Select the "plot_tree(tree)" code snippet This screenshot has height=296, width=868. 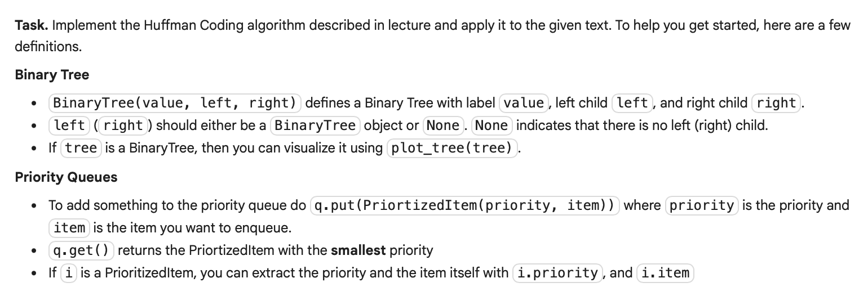(x=452, y=148)
